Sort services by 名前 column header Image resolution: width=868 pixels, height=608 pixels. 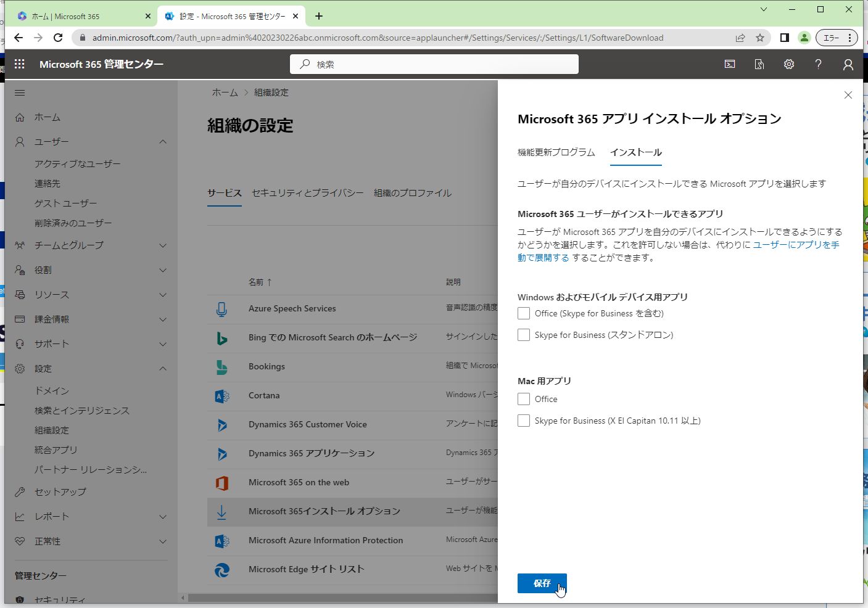pyautogui.click(x=260, y=282)
